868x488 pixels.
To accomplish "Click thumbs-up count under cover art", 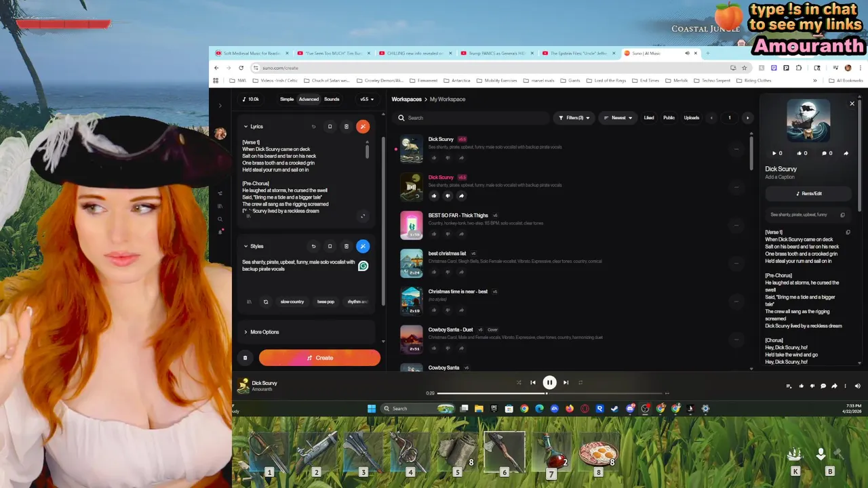I will (x=803, y=153).
